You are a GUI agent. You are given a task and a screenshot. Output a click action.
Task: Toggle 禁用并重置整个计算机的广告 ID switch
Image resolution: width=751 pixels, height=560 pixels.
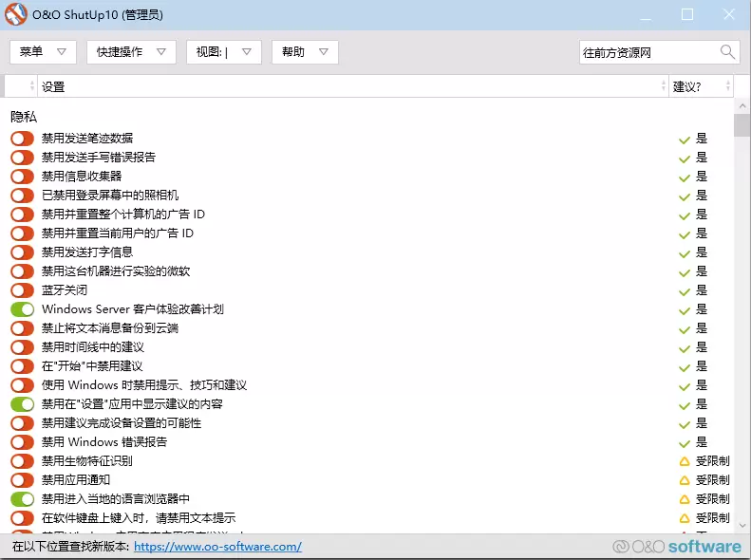coord(22,215)
